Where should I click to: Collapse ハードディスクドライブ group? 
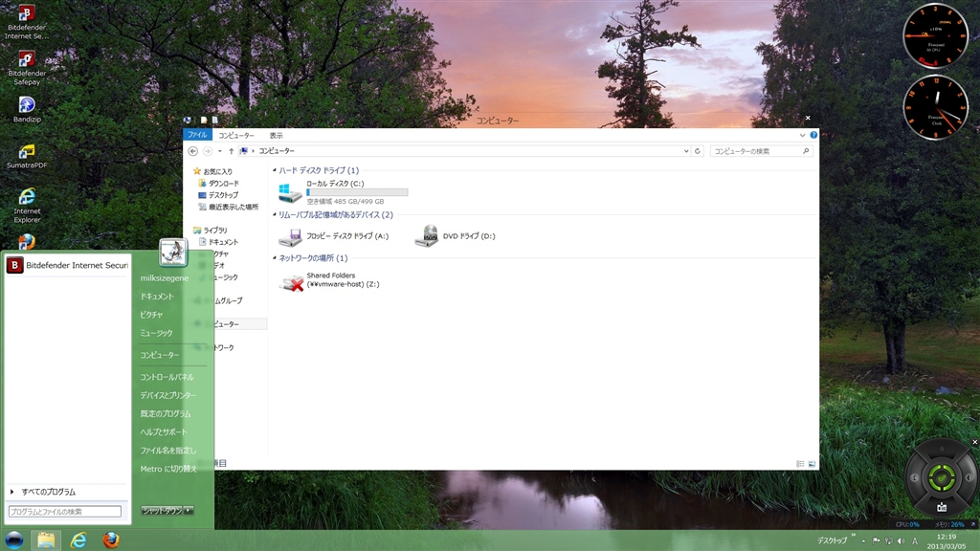275,170
